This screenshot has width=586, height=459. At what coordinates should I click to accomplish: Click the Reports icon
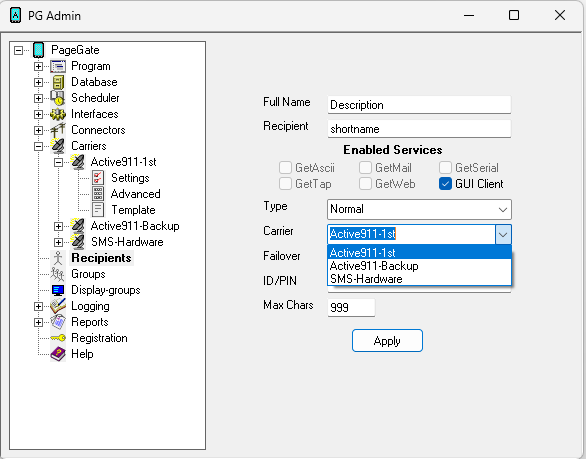[58, 322]
